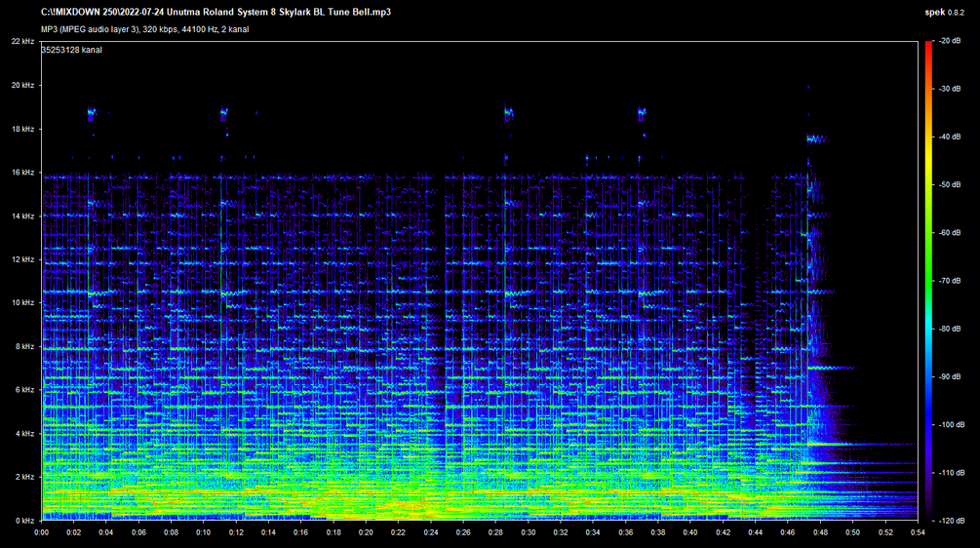Click the file path title text
This screenshot has height=548, width=980.
click(x=216, y=12)
